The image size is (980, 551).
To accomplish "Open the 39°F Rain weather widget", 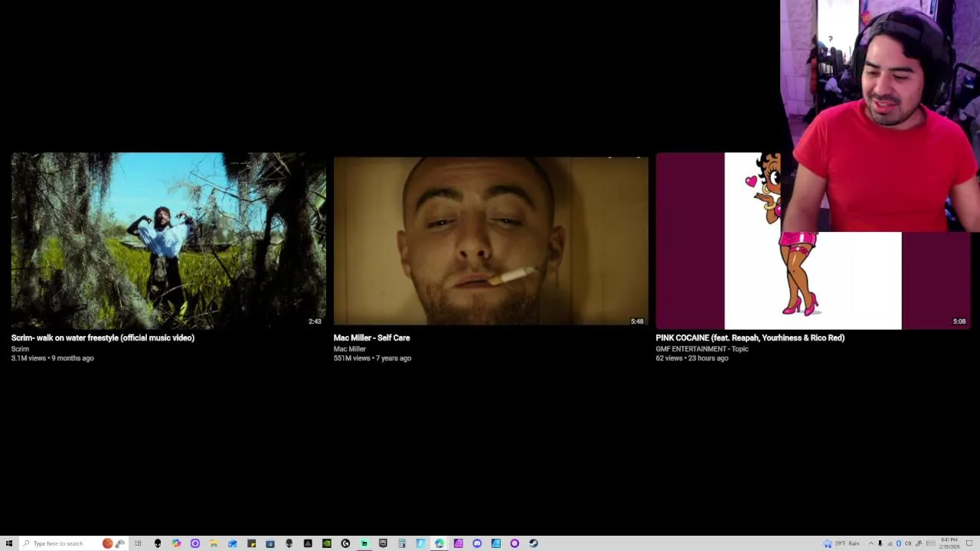I will coord(841,543).
